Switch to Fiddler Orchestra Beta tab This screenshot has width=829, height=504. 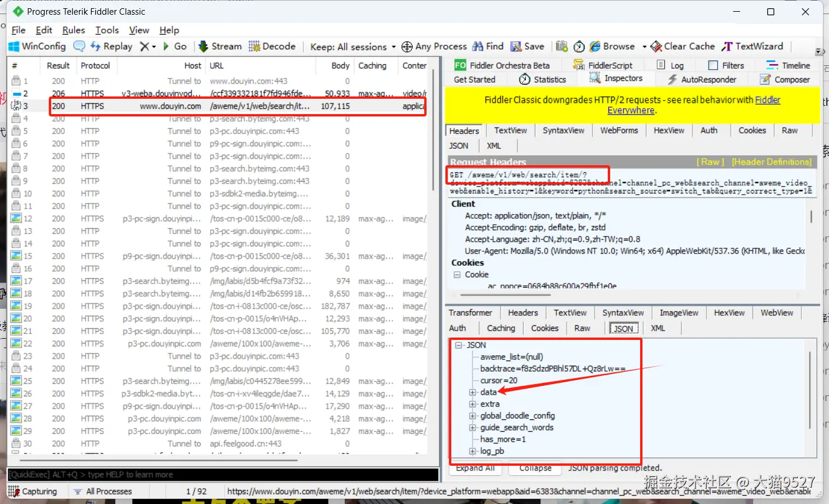point(502,65)
